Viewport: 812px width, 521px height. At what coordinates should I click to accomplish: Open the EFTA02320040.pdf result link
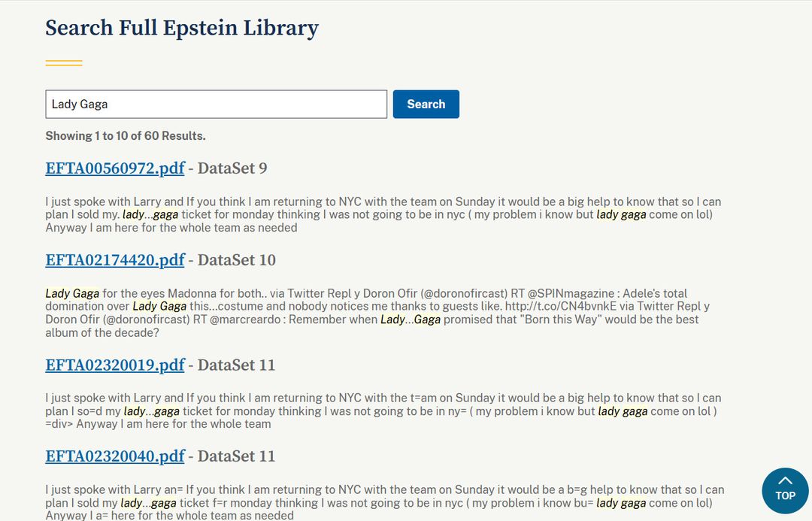click(115, 456)
